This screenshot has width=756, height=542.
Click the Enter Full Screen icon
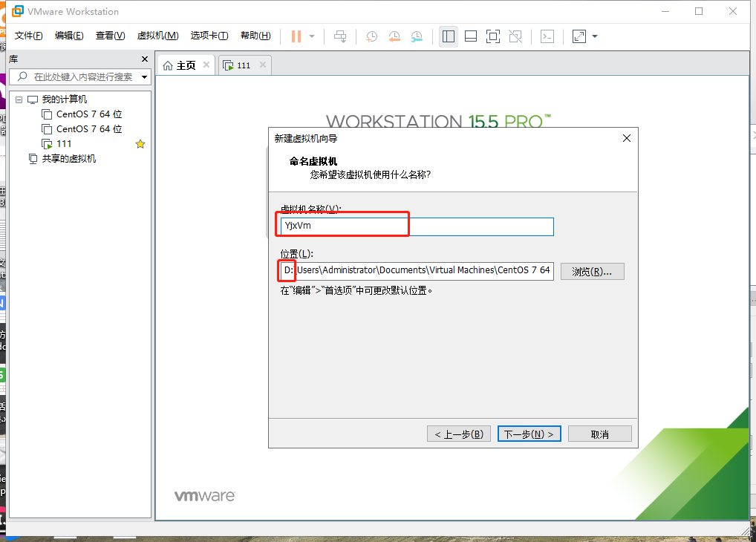pos(492,36)
